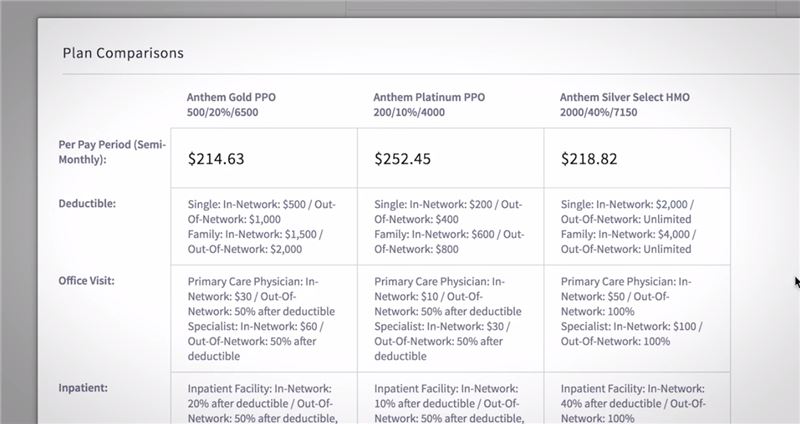
Task: Click Platinum PPO deductible details cell
Action: (x=451, y=227)
